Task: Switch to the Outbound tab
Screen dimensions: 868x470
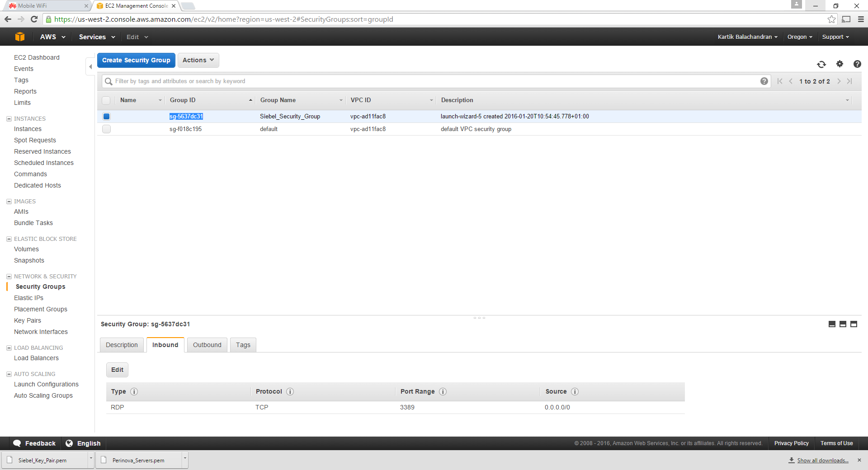Action: click(207, 345)
